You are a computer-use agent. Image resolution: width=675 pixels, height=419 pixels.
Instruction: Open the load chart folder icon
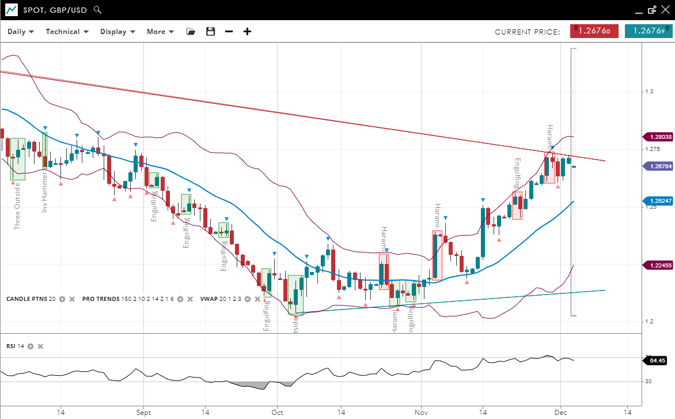point(191,32)
